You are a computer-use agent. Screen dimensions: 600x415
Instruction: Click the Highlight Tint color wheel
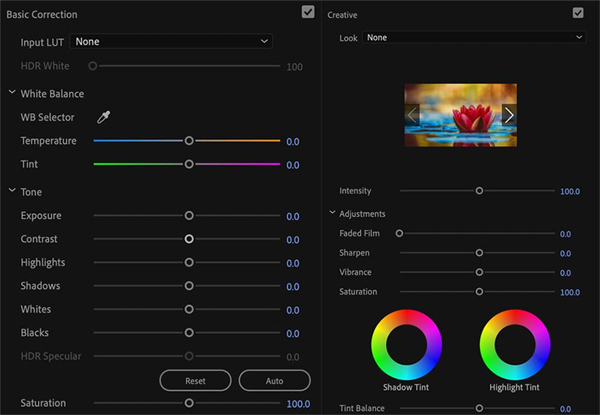click(515, 344)
